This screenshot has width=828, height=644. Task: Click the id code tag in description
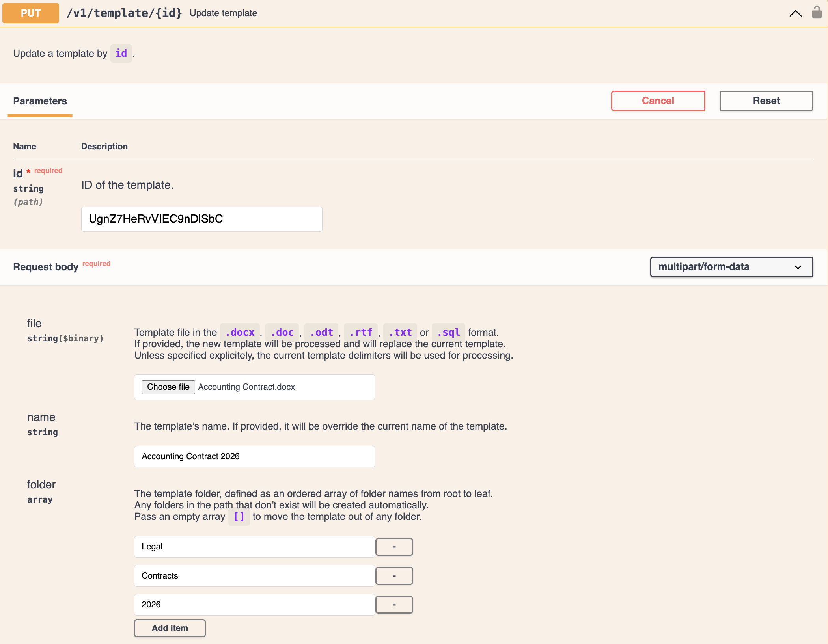tap(121, 53)
